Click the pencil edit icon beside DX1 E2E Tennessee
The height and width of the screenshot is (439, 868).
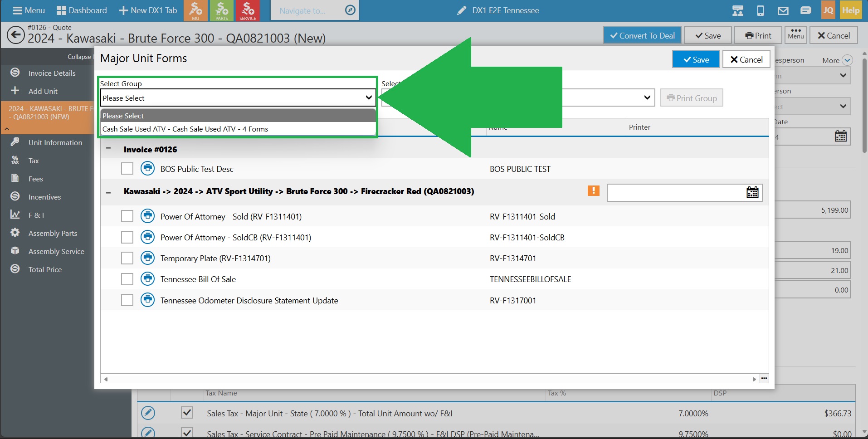pyautogui.click(x=461, y=10)
